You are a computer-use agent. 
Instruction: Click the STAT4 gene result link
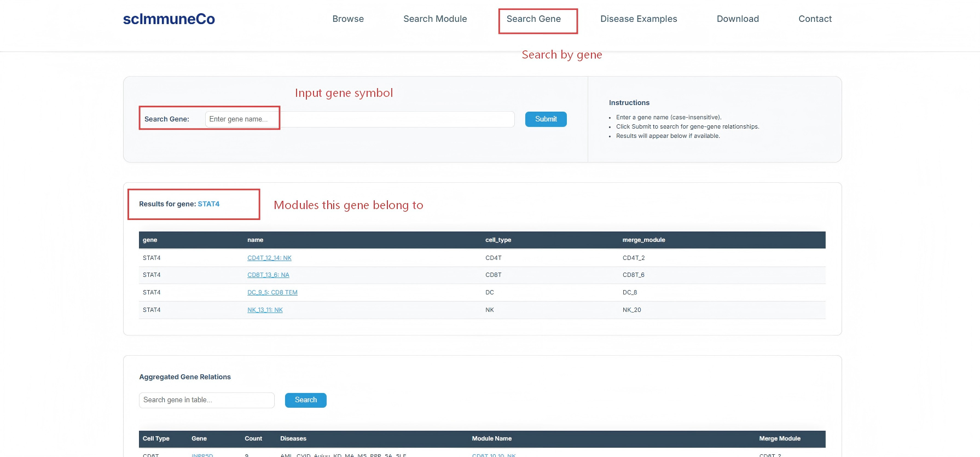click(x=208, y=204)
